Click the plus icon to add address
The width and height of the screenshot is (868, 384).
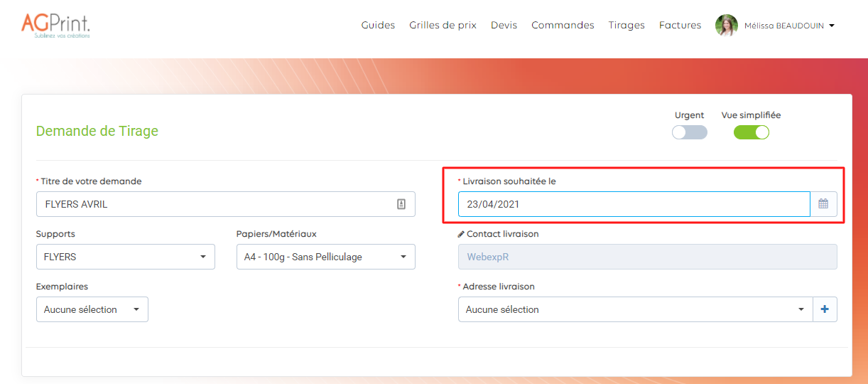coord(825,309)
